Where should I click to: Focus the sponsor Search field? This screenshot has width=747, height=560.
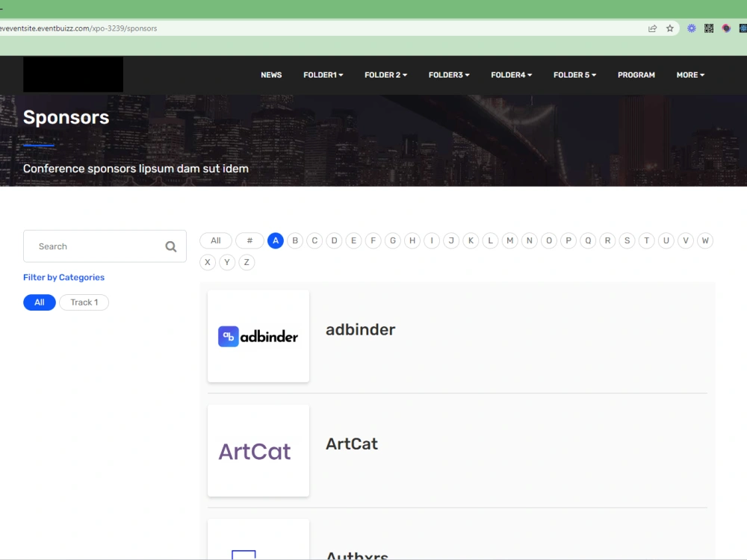point(105,246)
